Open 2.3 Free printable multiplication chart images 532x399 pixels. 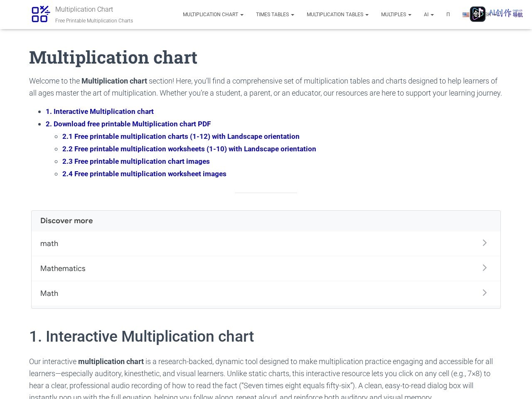(x=136, y=161)
